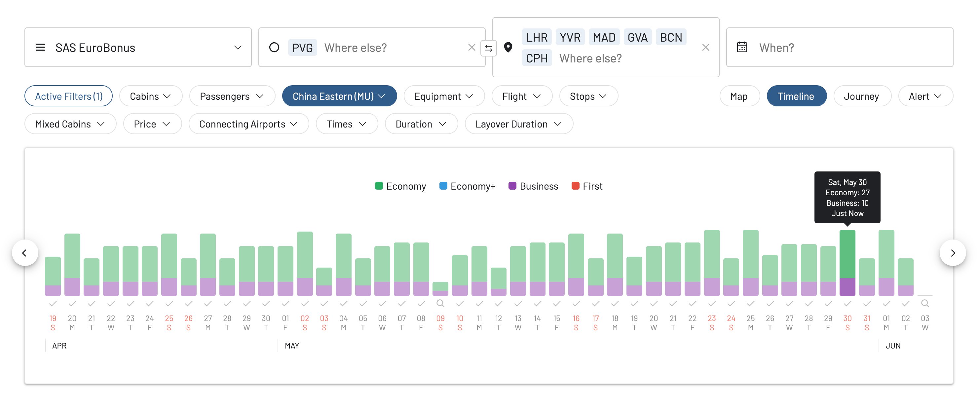Viewport: 980px width, 407px height.
Task: Open the Layover Duration filter
Action: coord(518,124)
